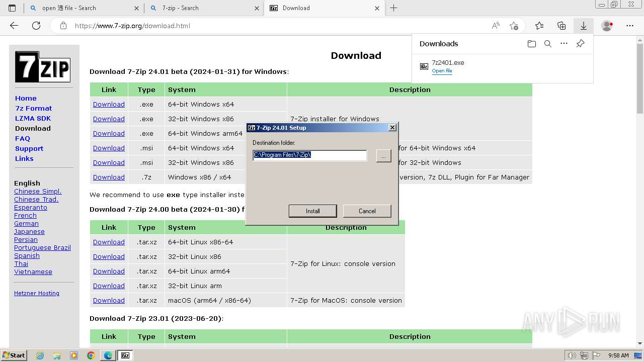644x362 pixels.
Task: Download the 64-bit Linux x86-64 tar.xz
Action: point(109,242)
